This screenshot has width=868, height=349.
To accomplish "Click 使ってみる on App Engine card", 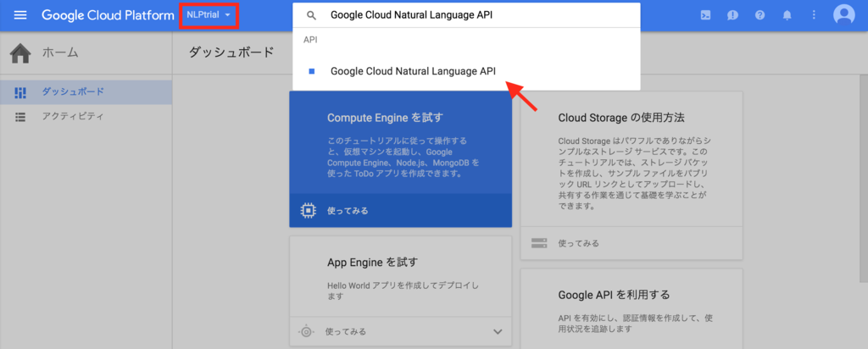I will (346, 332).
